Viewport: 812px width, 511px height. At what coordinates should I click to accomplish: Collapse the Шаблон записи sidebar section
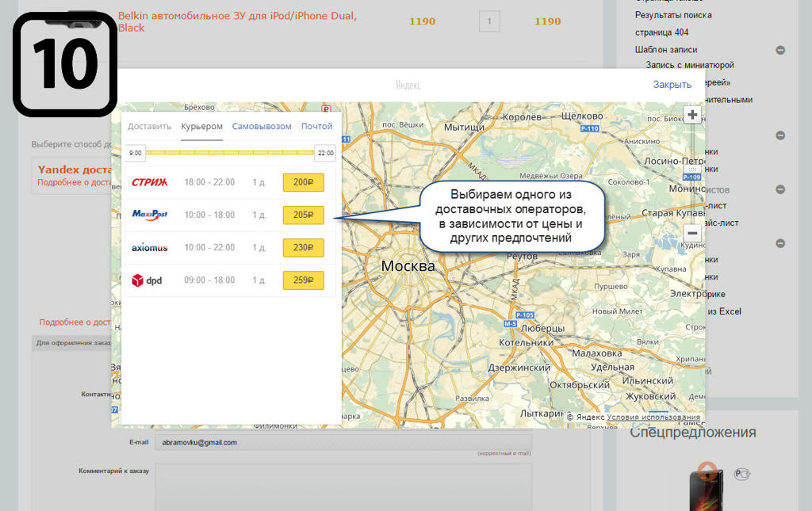coord(780,50)
